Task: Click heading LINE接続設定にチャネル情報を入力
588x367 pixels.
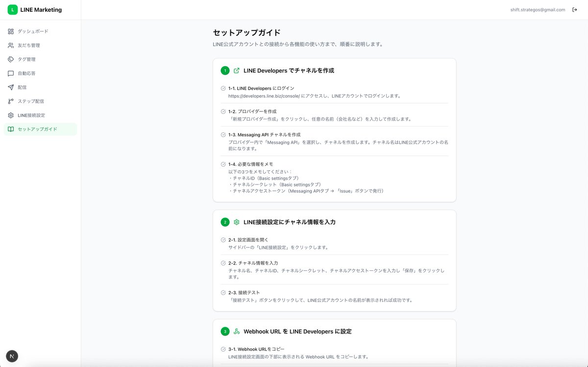Action: pos(290,222)
